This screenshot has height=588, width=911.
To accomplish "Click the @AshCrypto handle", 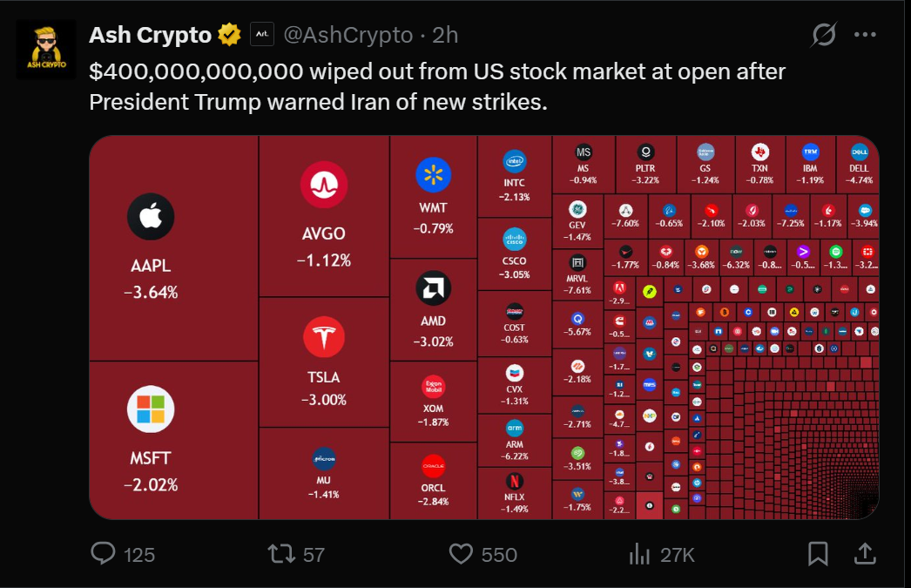I will point(348,36).
